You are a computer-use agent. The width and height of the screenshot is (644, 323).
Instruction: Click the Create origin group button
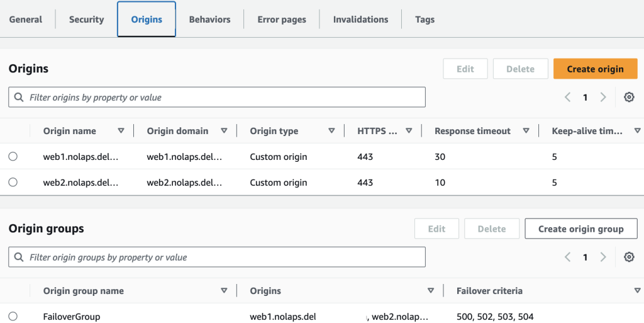click(x=580, y=229)
